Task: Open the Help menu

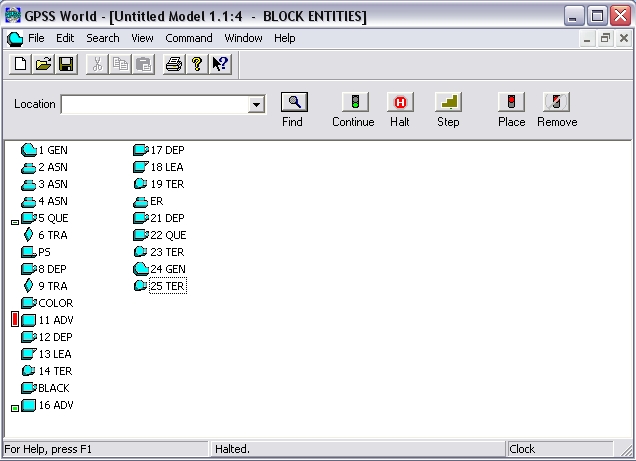Action: pos(284,38)
